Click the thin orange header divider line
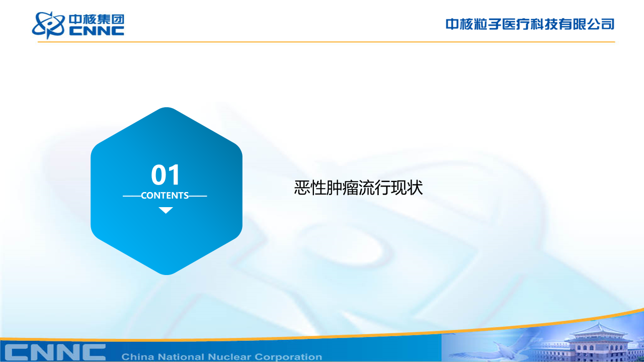Image resolution: width=644 pixels, height=362 pixels. (326, 42)
